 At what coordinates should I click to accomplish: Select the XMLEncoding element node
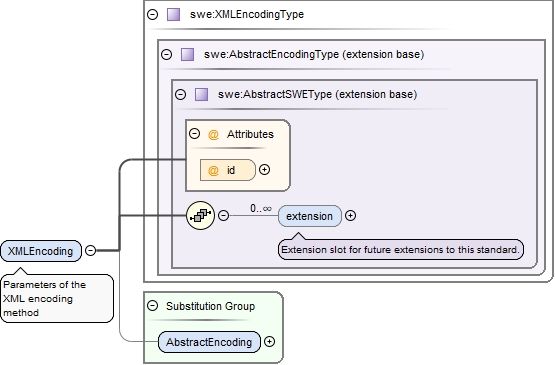click(x=41, y=251)
